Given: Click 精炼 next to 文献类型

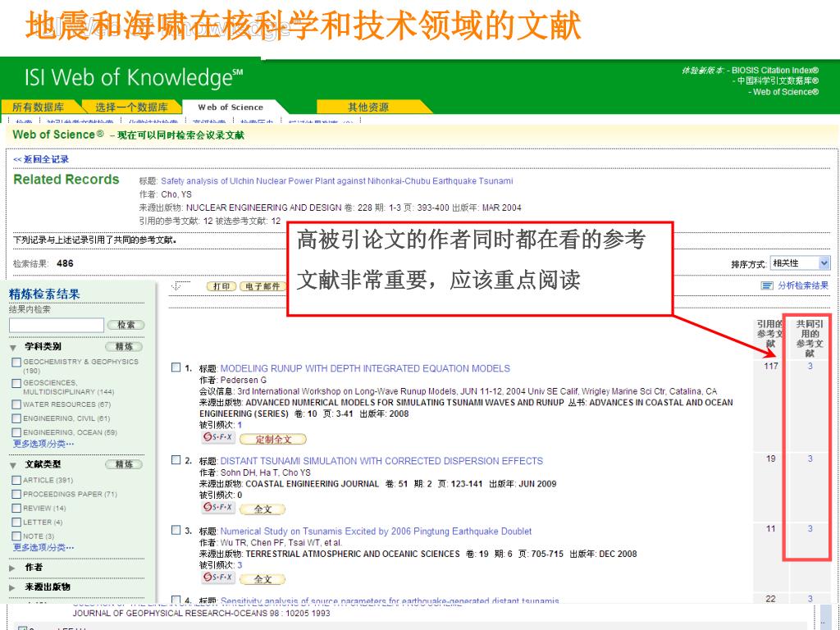Looking at the screenshot, I should [x=124, y=464].
